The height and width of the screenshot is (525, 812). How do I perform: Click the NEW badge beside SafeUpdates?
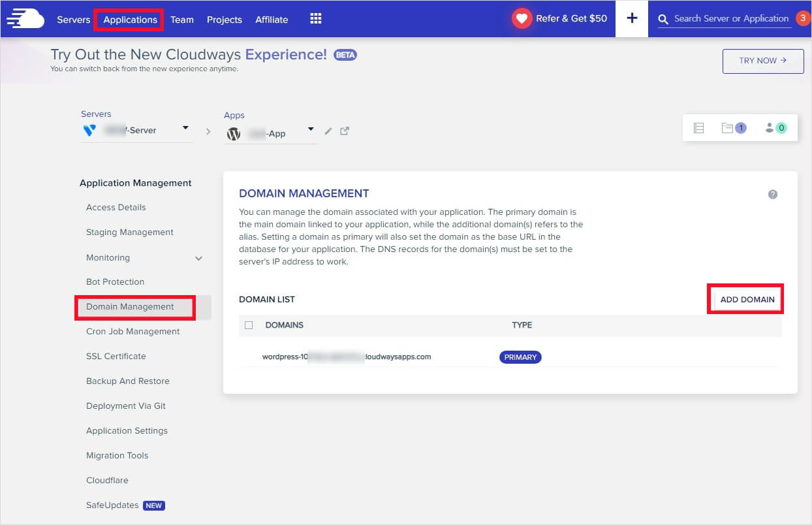pos(153,505)
